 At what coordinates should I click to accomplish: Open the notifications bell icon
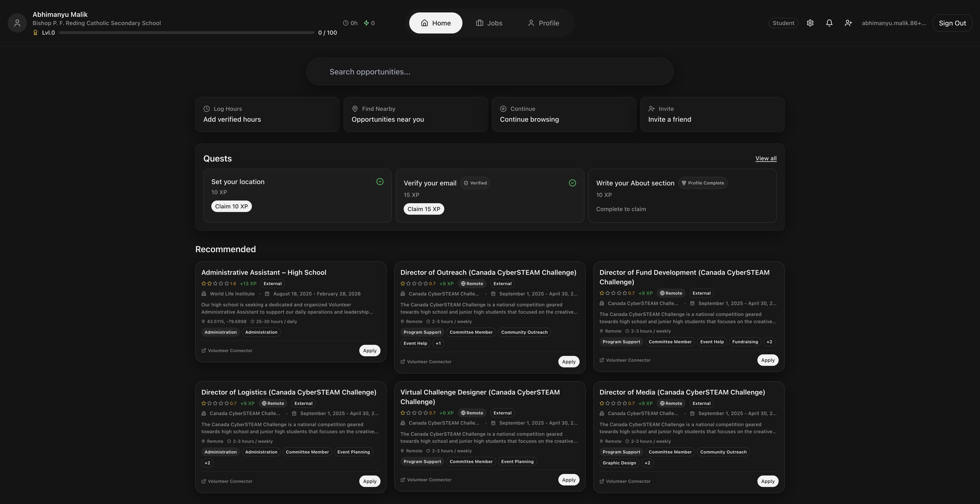click(x=829, y=23)
